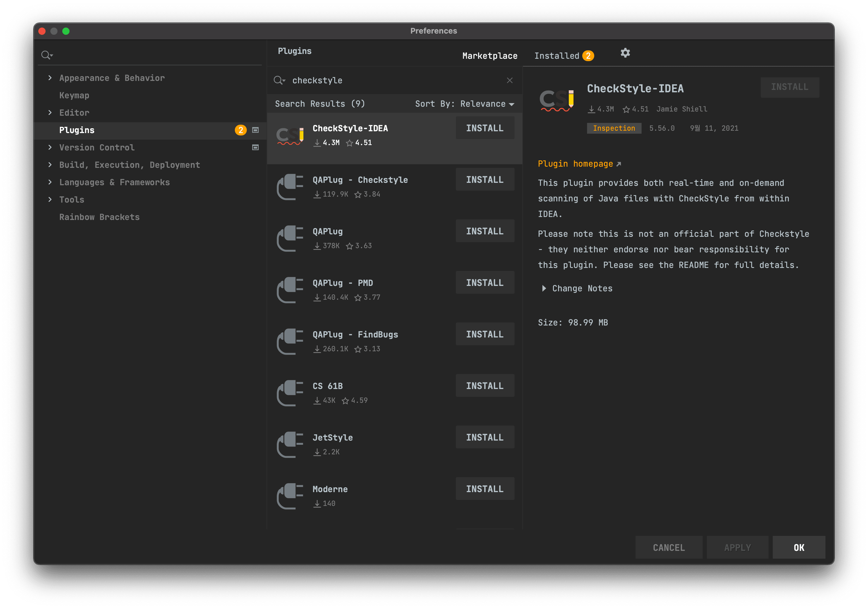Click the Search Results (9) header
Image resolution: width=868 pixels, height=609 pixels.
point(320,104)
